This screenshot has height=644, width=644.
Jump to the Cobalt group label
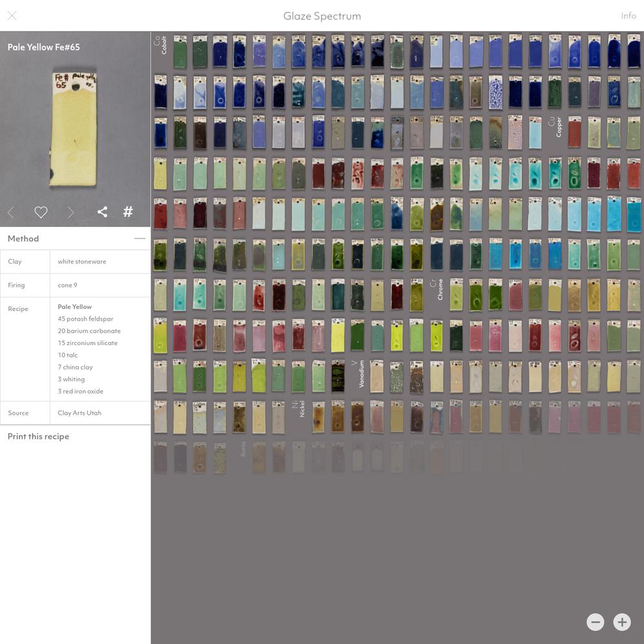[160, 45]
